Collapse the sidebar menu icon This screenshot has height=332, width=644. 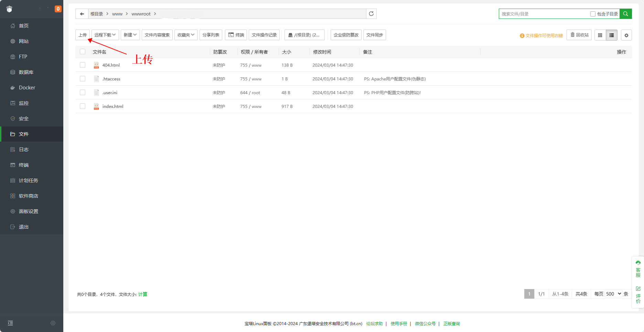point(10,323)
